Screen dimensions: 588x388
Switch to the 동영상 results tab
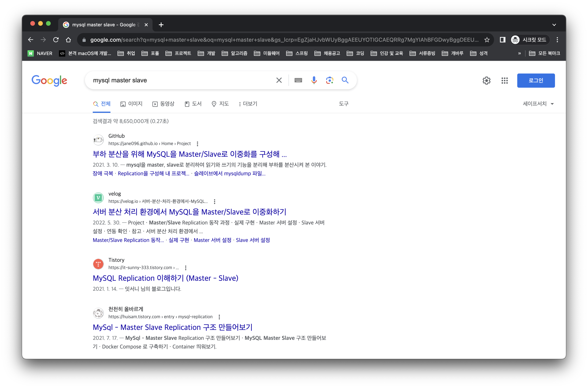pyautogui.click(x=164, y=104)
